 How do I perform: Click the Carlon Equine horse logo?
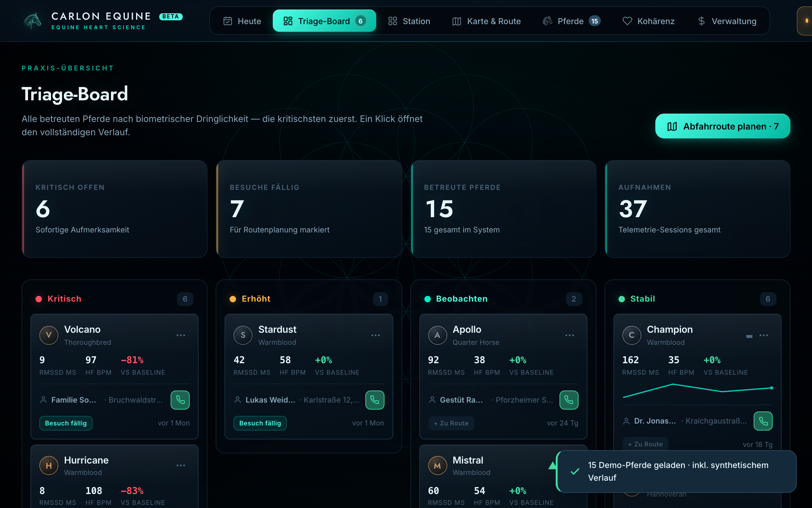[x=33, y=21]
